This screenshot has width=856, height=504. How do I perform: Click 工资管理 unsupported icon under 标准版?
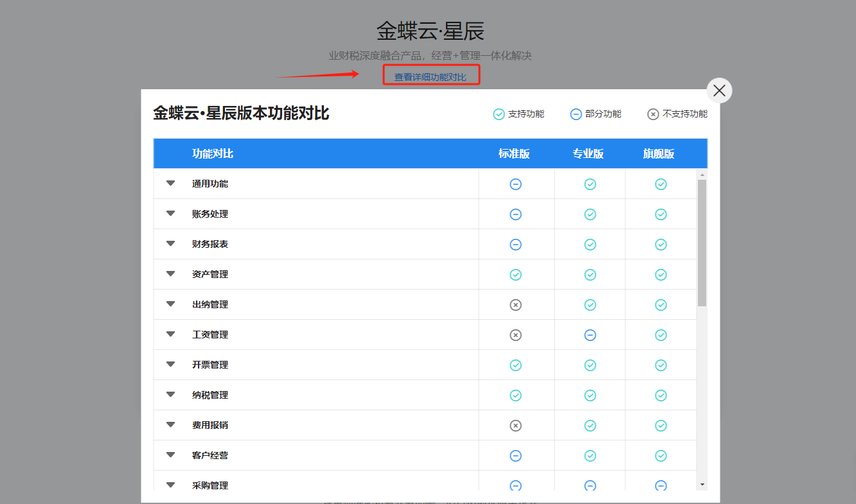515,335
